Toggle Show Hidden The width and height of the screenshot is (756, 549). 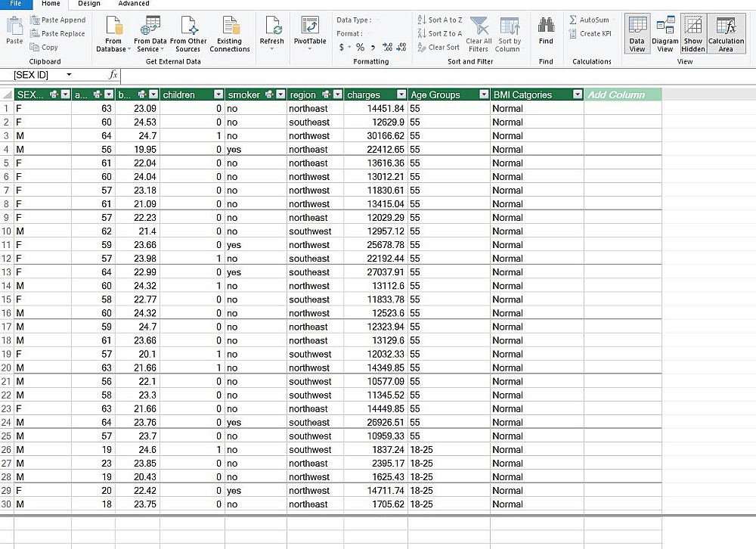693,34
